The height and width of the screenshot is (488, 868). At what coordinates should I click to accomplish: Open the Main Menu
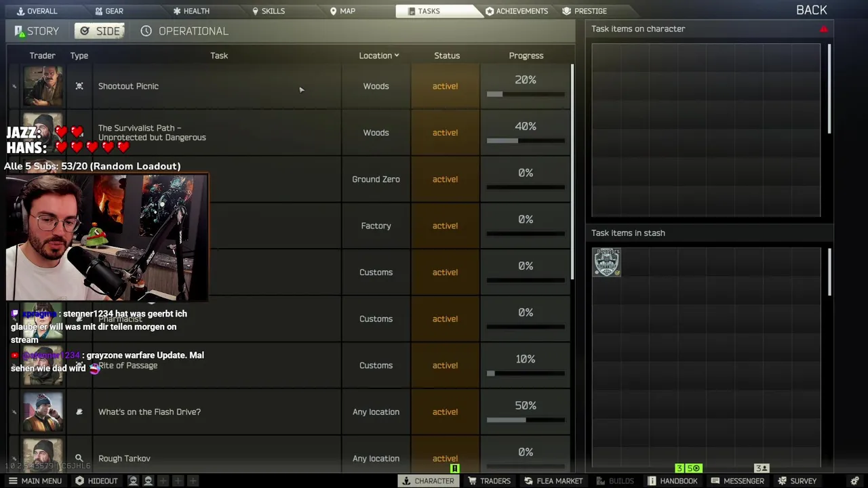(x=35, y=481)
